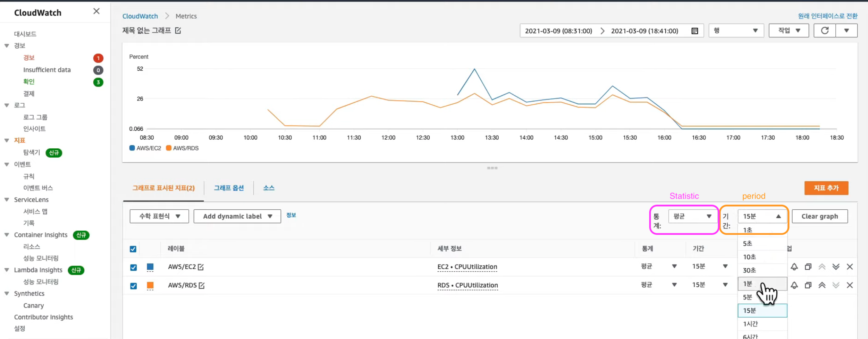Viewport: 868px width, 339px height.
Task: Duplicate the AWS/RDS metric row
Action: point(808,285)
